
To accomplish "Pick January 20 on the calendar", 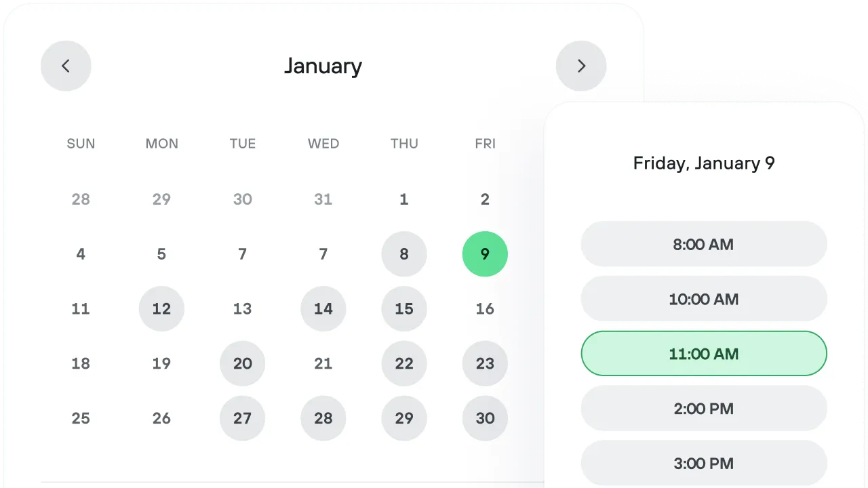I will [242, 364].
